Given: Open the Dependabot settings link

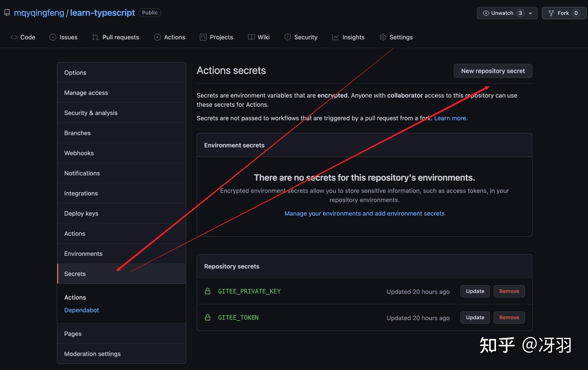Looking at the screenshot, I should click(x=81, y=310).
